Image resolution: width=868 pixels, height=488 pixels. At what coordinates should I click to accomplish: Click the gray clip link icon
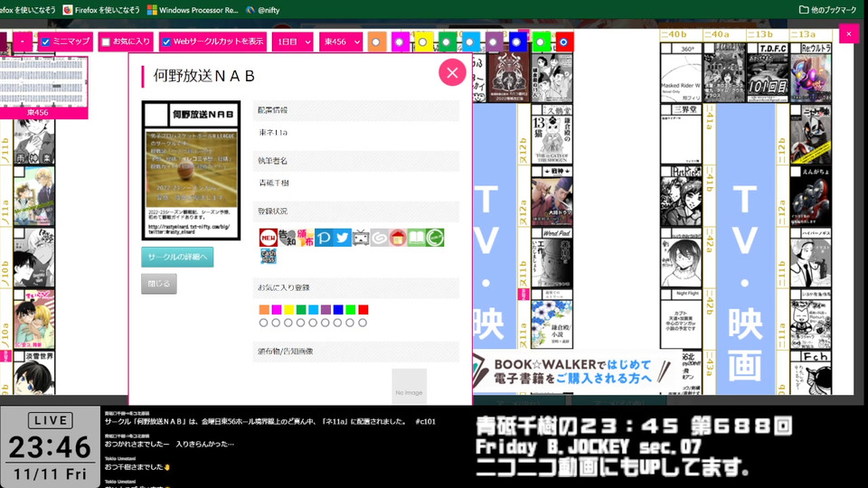[x=379, y=238]
